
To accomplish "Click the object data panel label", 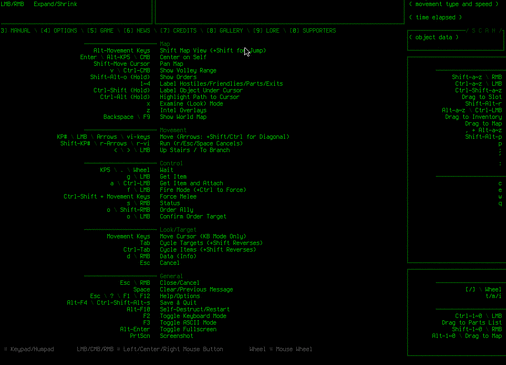I will click(x=434, y=37).
